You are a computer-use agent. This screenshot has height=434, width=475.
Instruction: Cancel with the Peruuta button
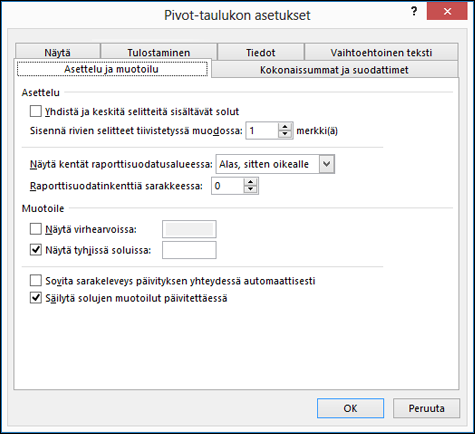coord(426,408)
